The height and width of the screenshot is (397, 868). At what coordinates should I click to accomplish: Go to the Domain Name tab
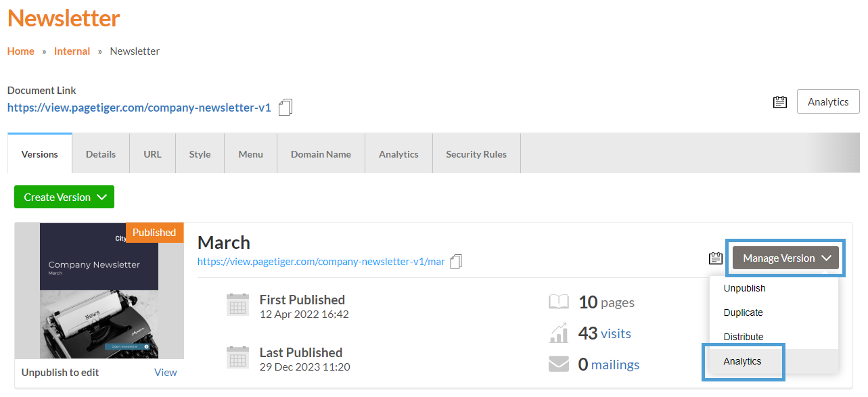pyautogui.click(x=321, y=154)
